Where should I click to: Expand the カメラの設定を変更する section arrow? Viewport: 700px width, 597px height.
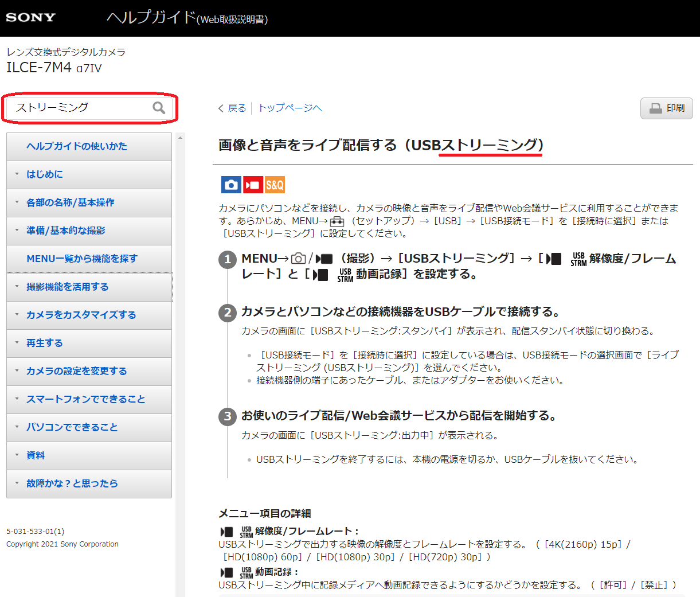tap(17, 370)
